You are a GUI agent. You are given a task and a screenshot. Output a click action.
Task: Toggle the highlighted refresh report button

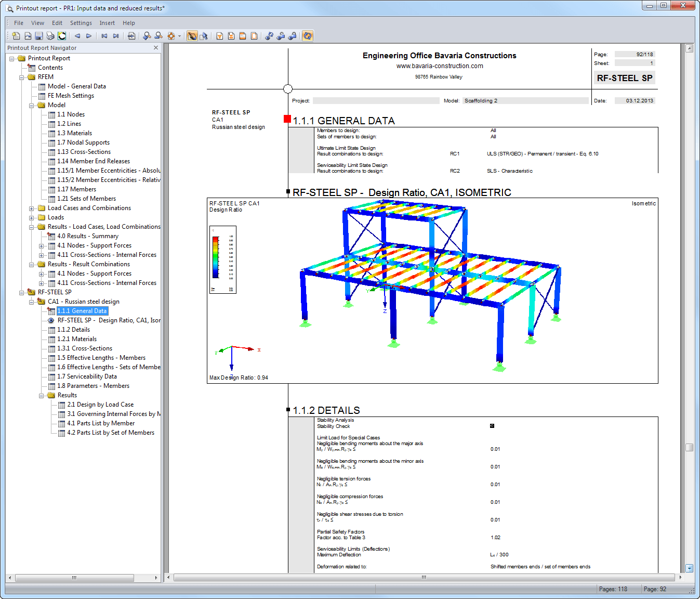click(x=308, y=36)
